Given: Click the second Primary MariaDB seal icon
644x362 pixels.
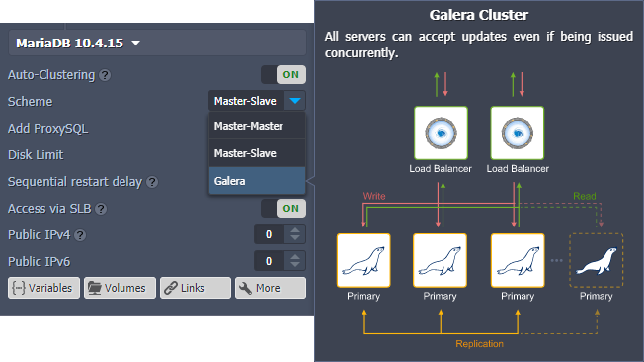Looking at the screenshot, I should [x=440, y=260].
